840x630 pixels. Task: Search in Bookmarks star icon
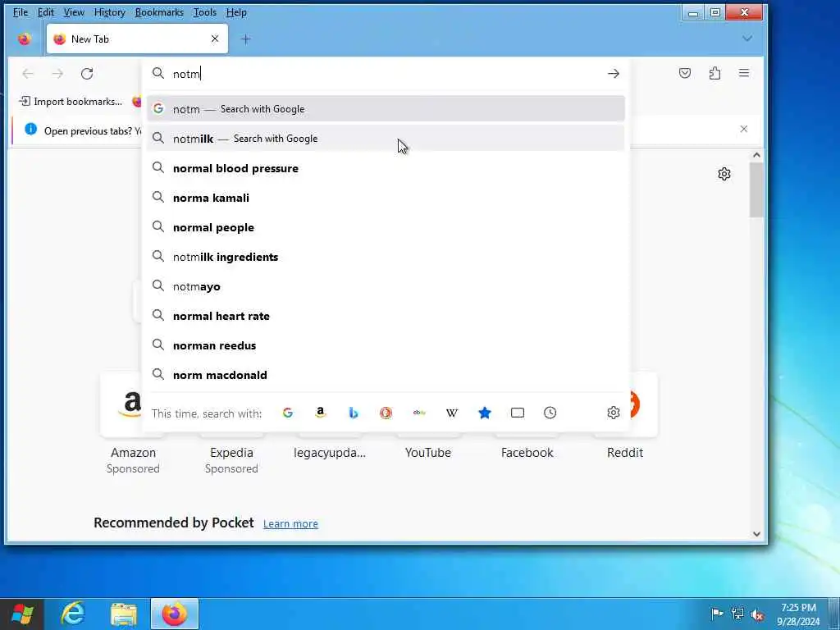point(485,413)
